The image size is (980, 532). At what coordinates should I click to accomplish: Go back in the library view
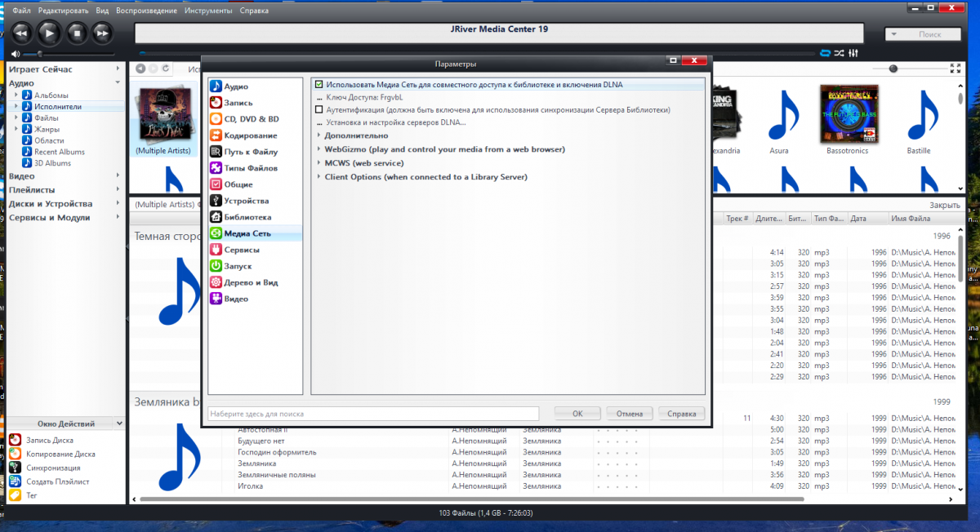point(141,69)
